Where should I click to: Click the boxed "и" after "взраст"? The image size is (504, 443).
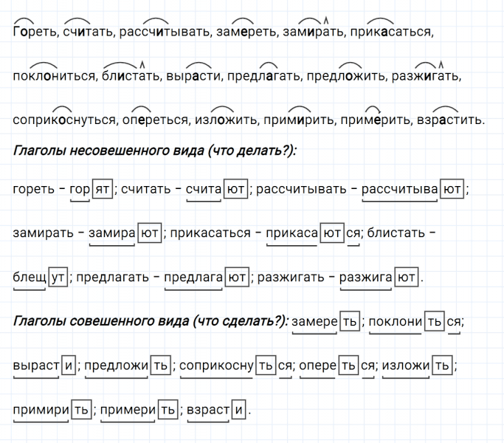tap(239, 409)
